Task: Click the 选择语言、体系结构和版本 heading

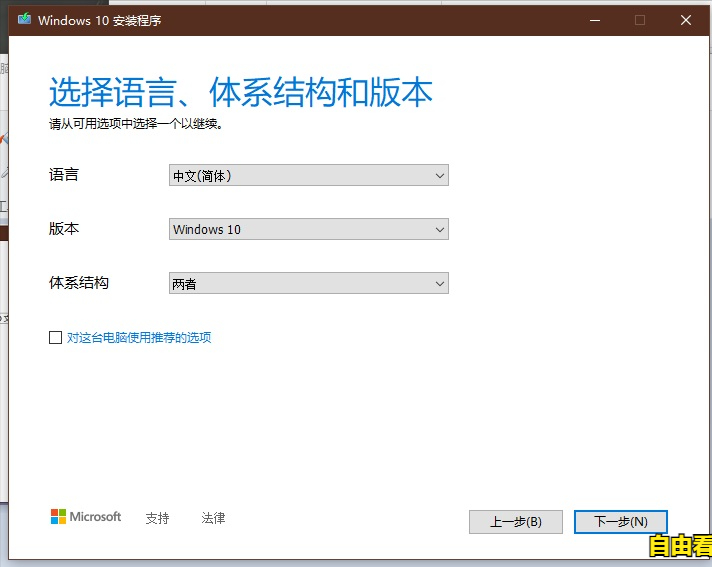Action: (x=241, y=92)
